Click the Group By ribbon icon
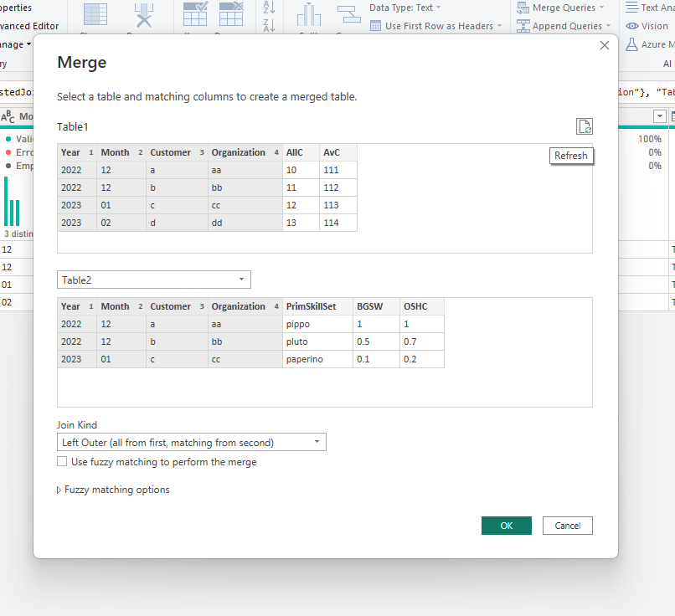Screen dimensions: 675x616 [348, 14]
